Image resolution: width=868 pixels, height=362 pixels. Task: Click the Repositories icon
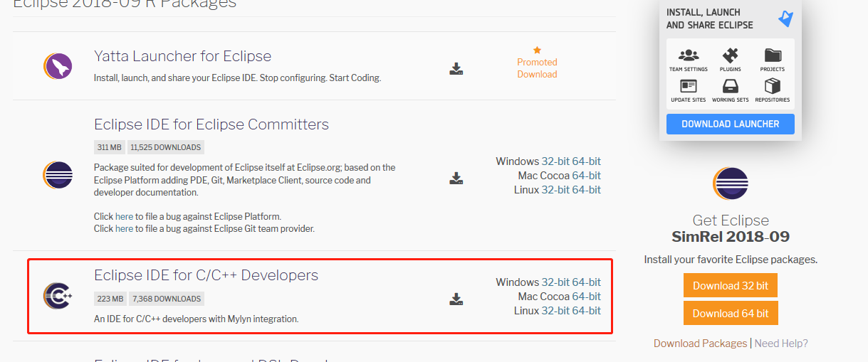click(772, 86)
